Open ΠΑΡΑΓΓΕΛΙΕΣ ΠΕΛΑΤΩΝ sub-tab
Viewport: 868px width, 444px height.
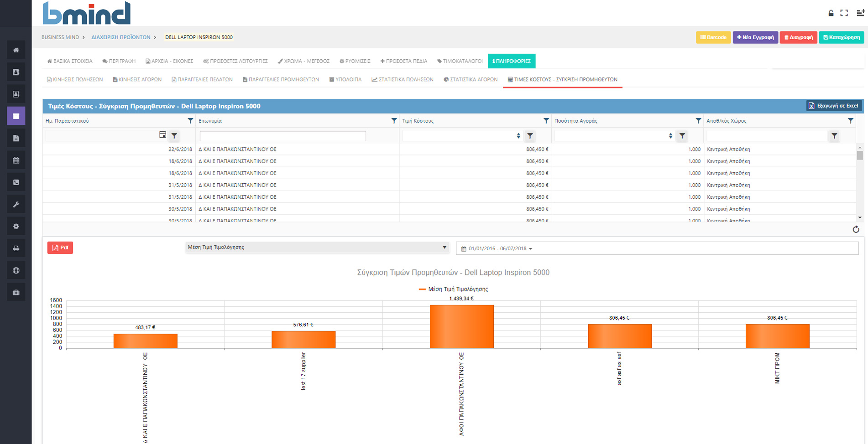tap(202, 79)
